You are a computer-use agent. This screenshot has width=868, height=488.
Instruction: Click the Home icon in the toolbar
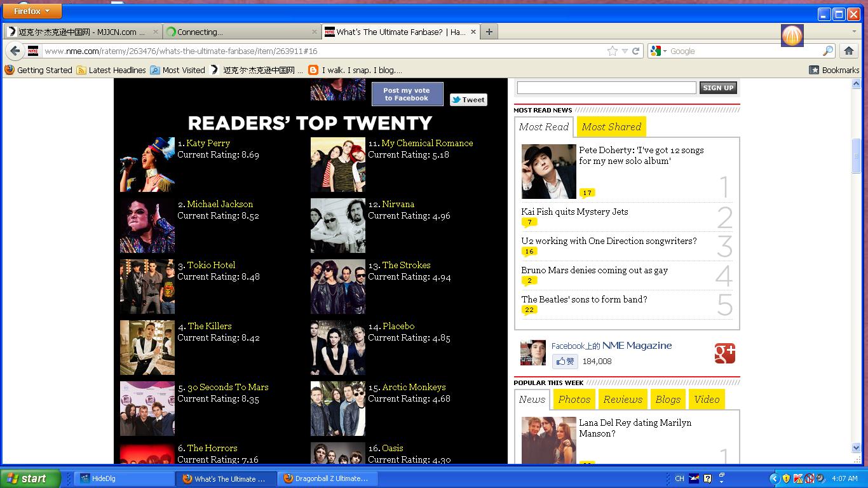click(x=848, y=51)
